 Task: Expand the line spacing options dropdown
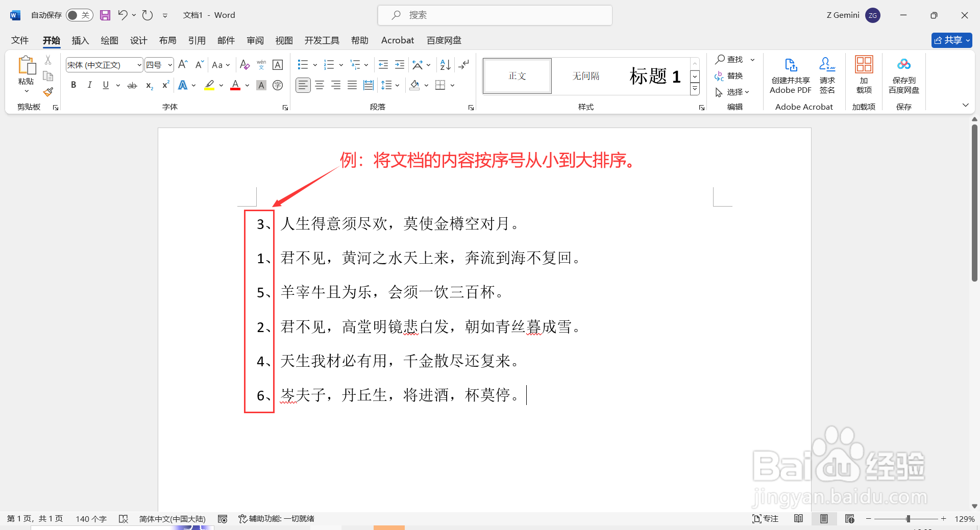pyautogui.click(x=397, y=85)
